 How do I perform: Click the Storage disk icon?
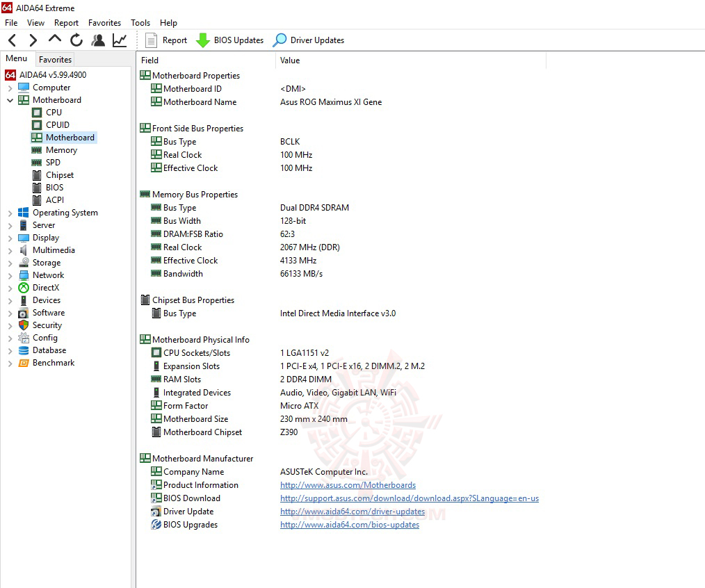[x=24, y=263]
